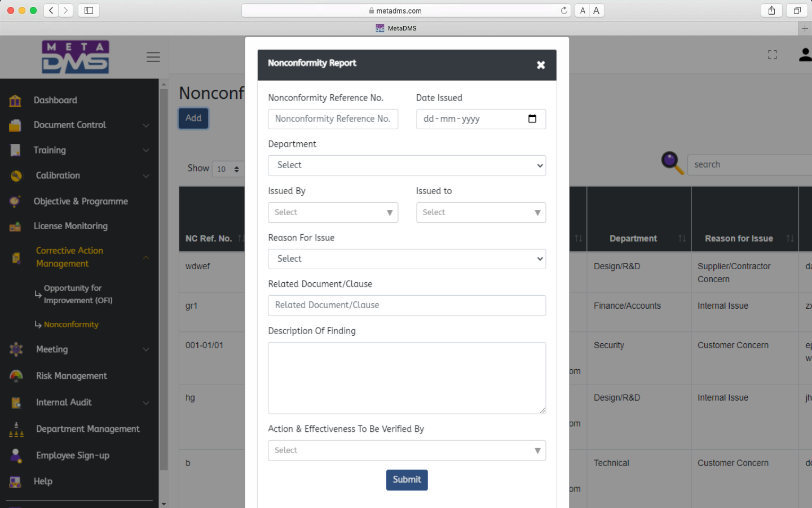This screenshot has height=508, width=812.
Task: Open Opportunity for Improvement (OFI) page
Action: (x=78, y=294)
